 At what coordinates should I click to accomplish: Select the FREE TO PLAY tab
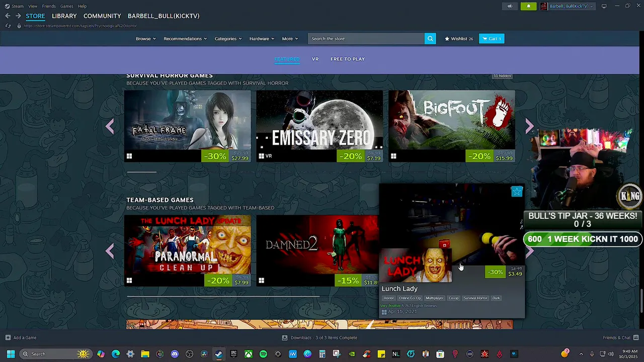348,59
